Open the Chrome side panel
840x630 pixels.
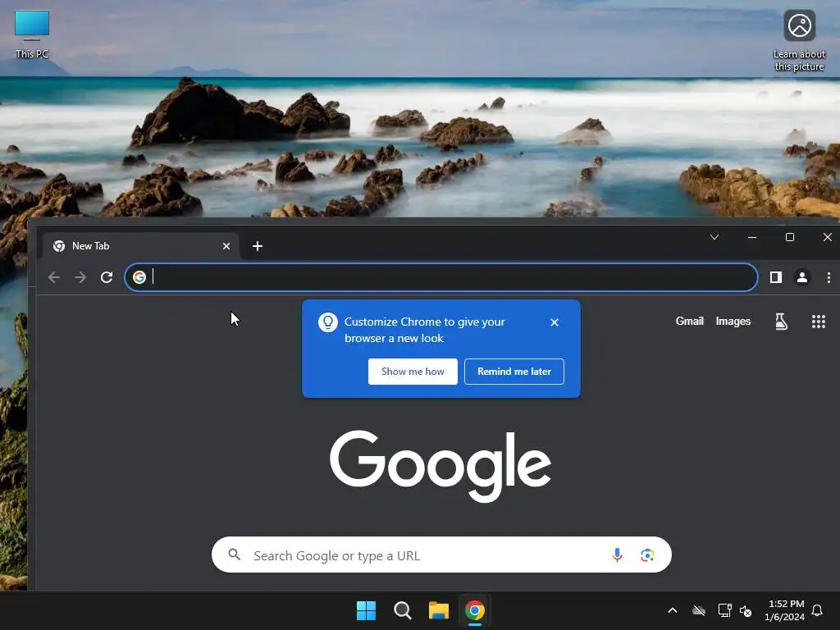(776, 277)
